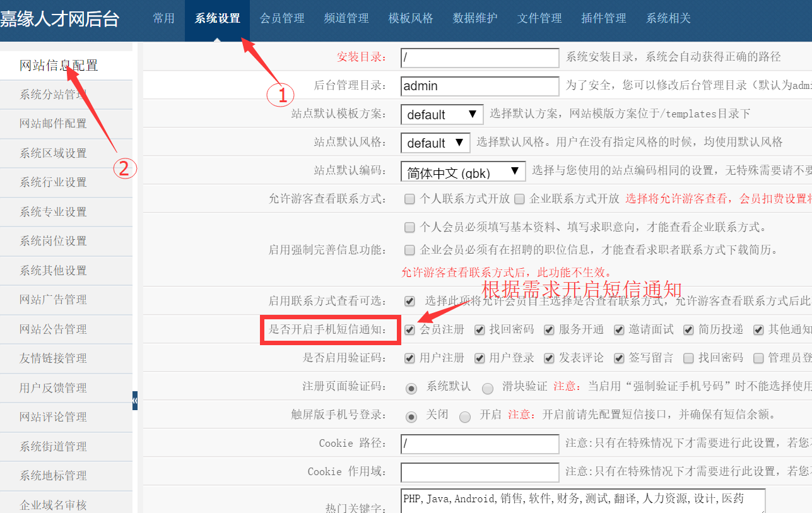
Task: Switch to the 会员管理 tab
Action: pos(282,18)
